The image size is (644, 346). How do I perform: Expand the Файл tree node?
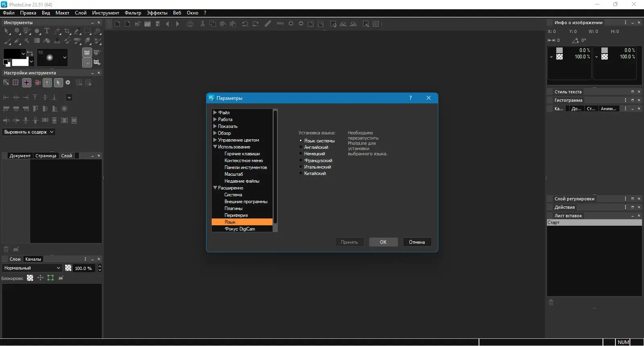pyautogui.click(x=215, y=113)
